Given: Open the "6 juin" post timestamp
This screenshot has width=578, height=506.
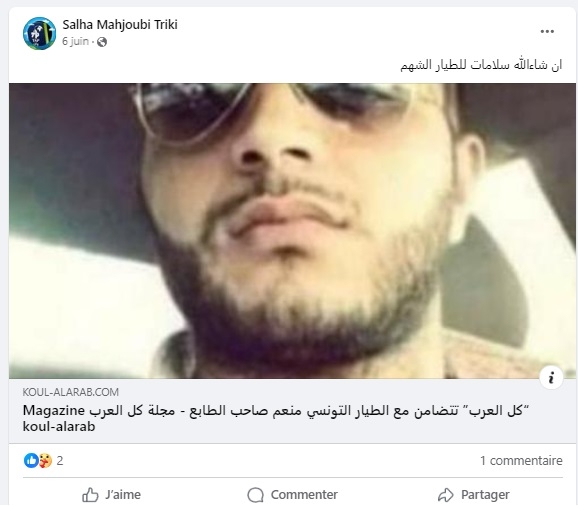Looking at the screenshot, I should (x=75, y=41).
